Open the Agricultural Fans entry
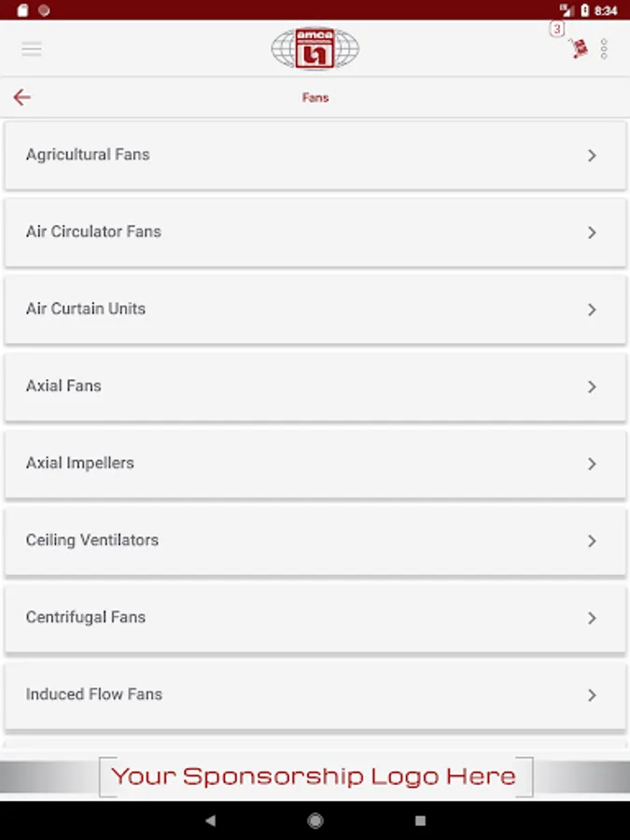630x840 pixels. tap(88, 155)
